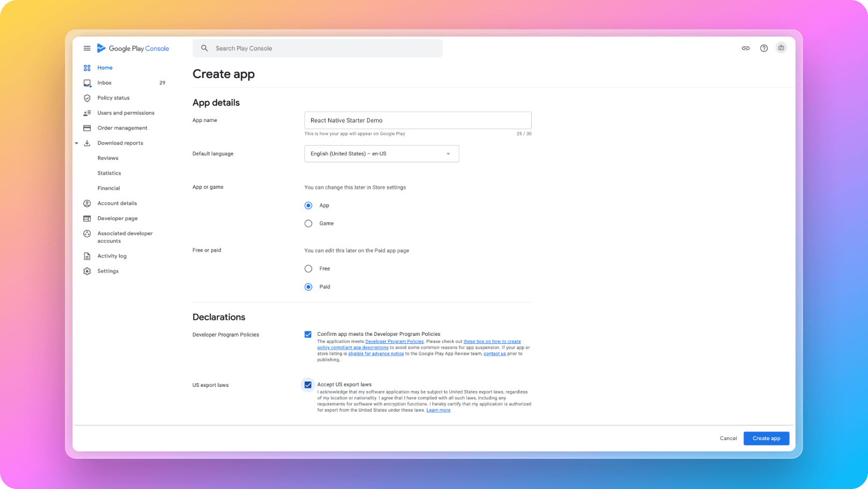This screenshot has height=489, width=868.
Task: Open Policy status page
Action: 113,98
